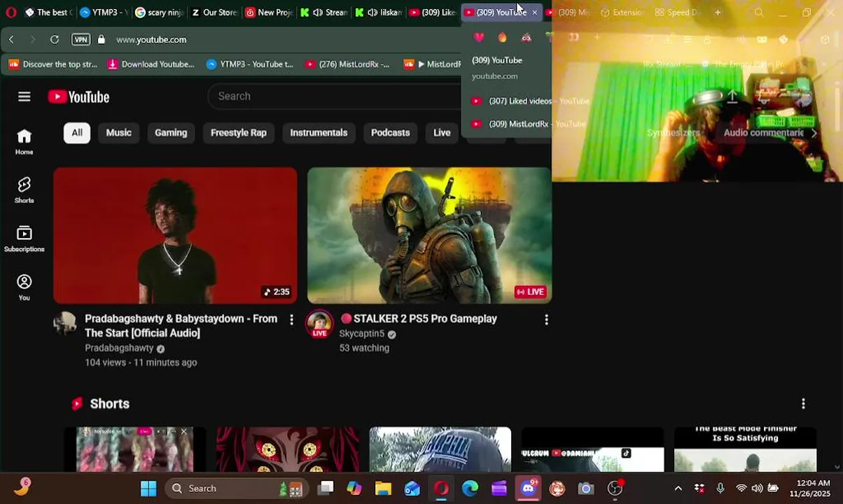View site security lock info

click(x=102, y=39)
